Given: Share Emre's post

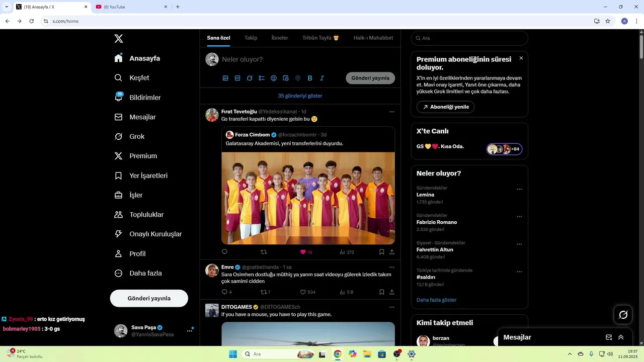Looking at the screenshot, I should pos(392,292).
